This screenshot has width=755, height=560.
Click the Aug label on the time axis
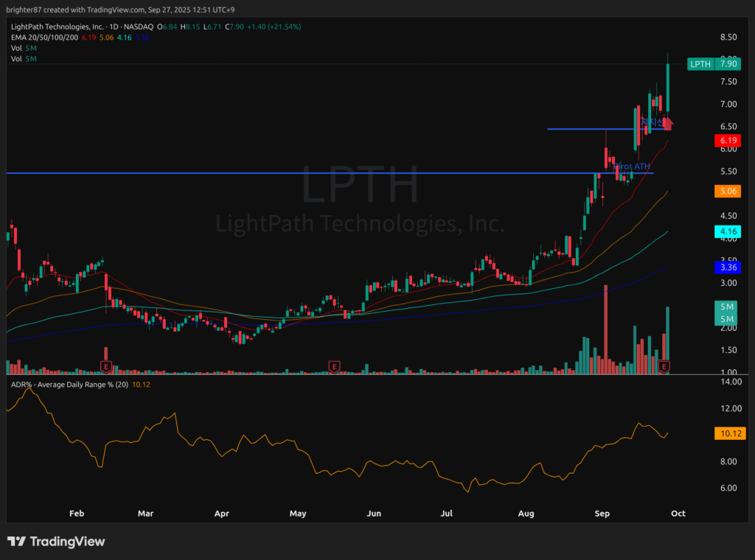(526, 514)
